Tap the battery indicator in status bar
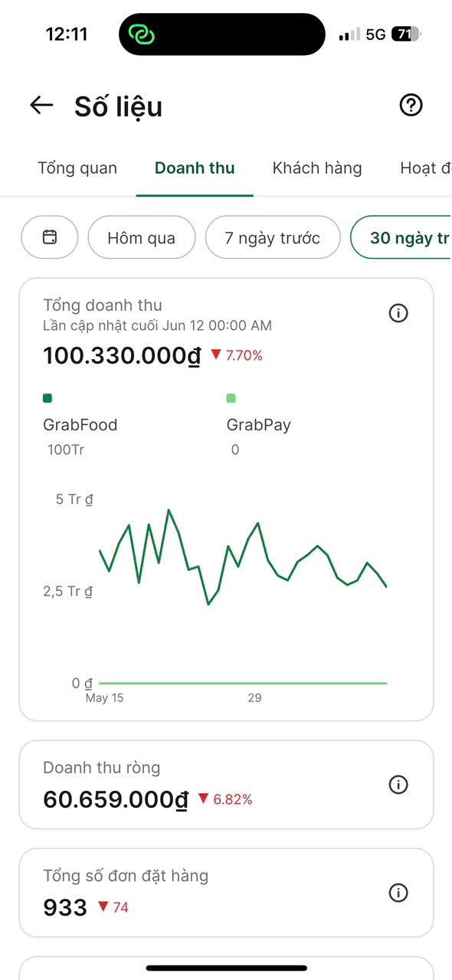452x980 pixels. tap(405, 34)
